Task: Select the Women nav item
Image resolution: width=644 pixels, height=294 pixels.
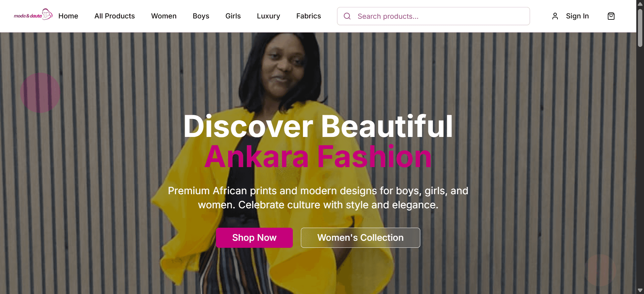Action: pos(164,16)
